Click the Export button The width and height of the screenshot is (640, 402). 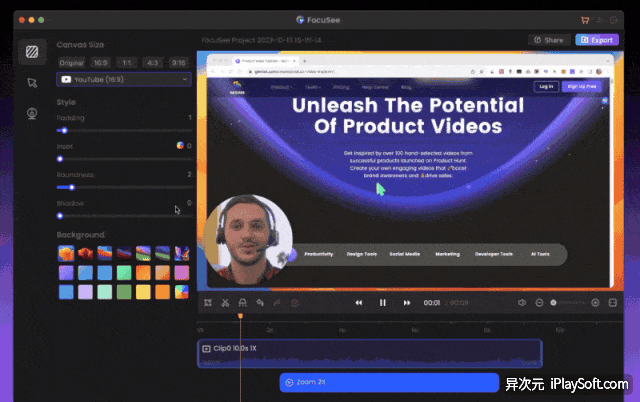[x=597, y=40]
